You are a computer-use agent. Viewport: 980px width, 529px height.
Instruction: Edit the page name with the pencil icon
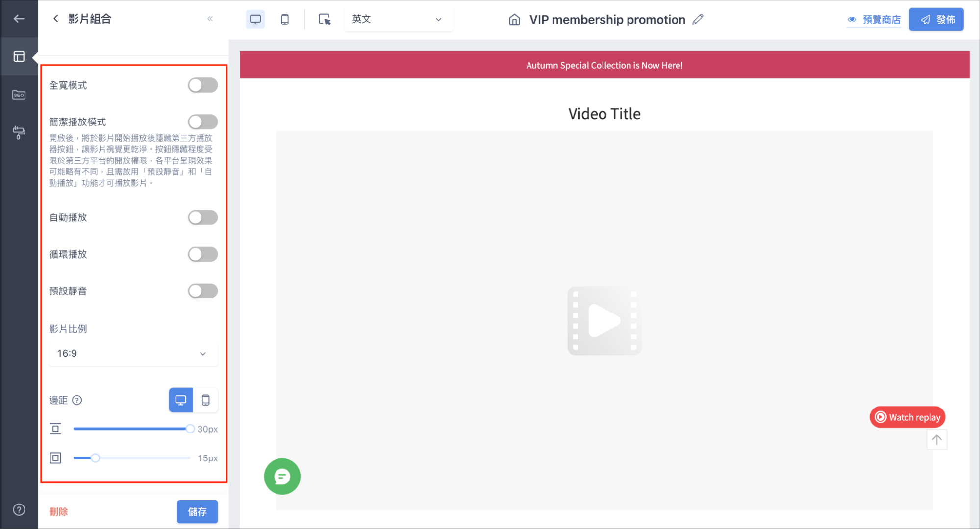coord(698,20)
